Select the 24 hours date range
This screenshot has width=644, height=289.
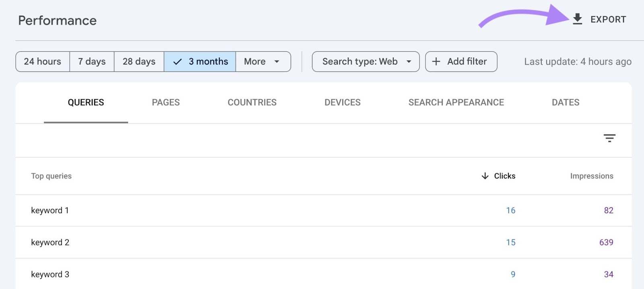pyautogui.click(x=43, y=61)
